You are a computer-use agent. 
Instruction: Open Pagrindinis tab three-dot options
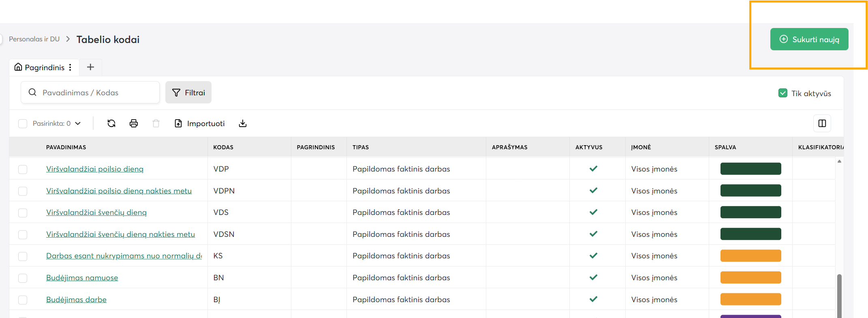click(x=70, y=67)
